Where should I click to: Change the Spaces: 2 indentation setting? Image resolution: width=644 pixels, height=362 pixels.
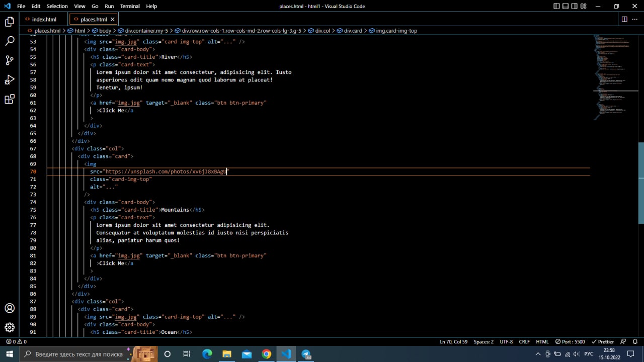484,341
